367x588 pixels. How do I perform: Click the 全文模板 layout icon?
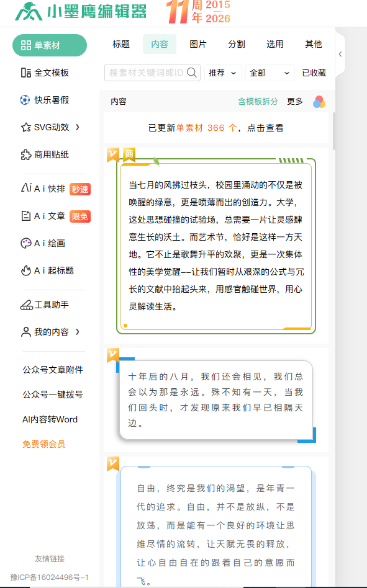[26, 73]
